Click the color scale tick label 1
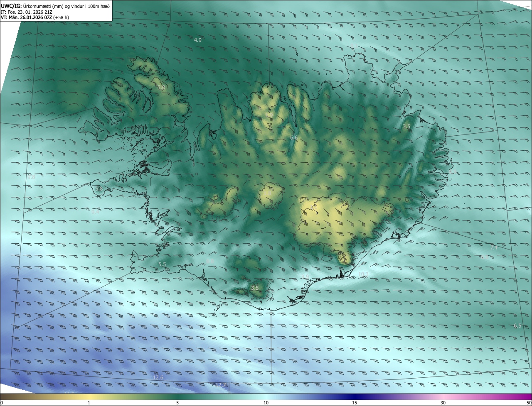Image resolution: width=532 pixels, height=406 pixels. 89,403
